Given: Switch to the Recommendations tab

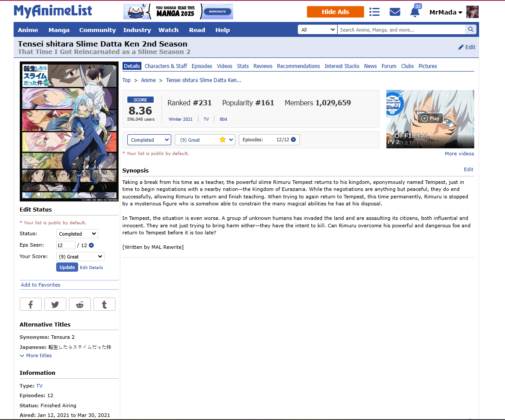Looking at the screenshot, I should [x=299, y=66].
